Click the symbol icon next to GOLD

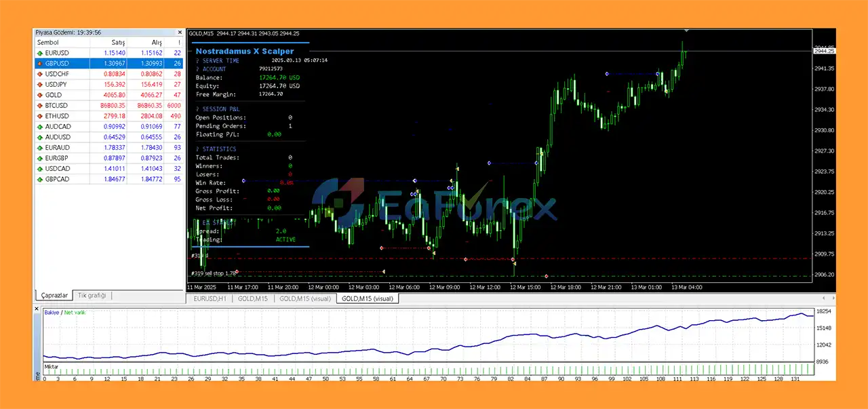click(x=40, y=95)
